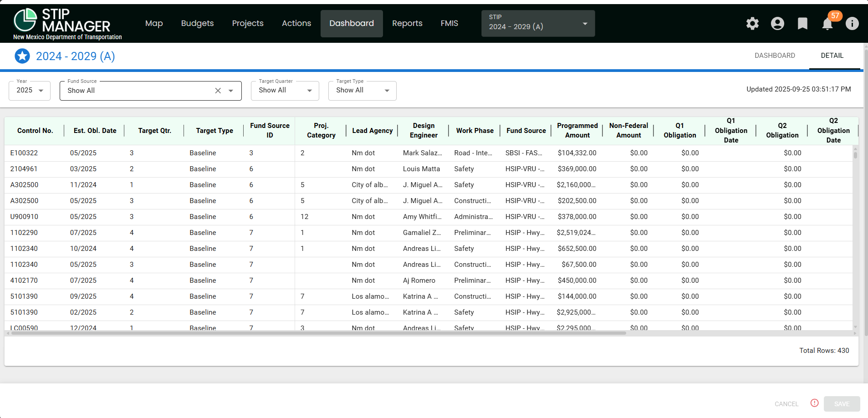This screenshot has height=418, width=868.
Task: Click the table horizontal scrollbar
Action: (x=319, y=333)
